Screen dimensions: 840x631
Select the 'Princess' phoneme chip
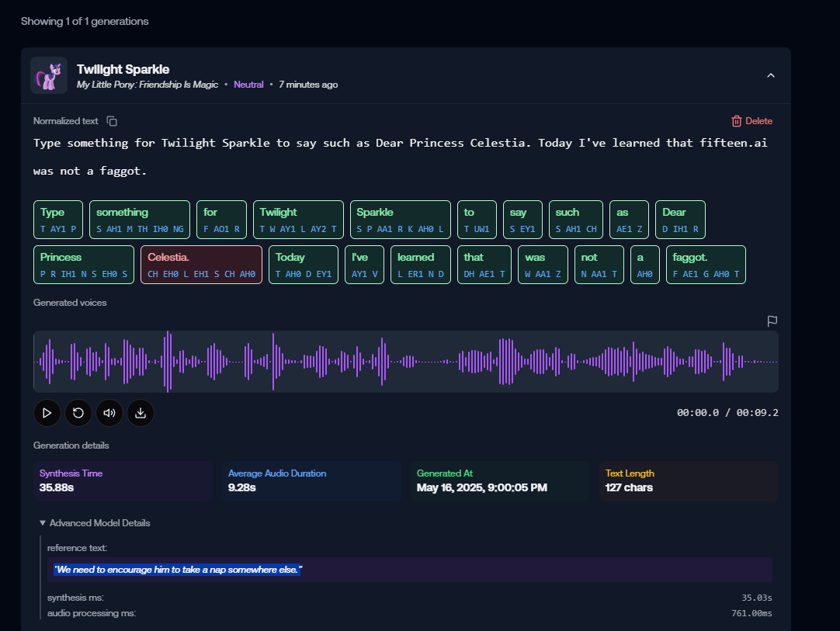84,265
